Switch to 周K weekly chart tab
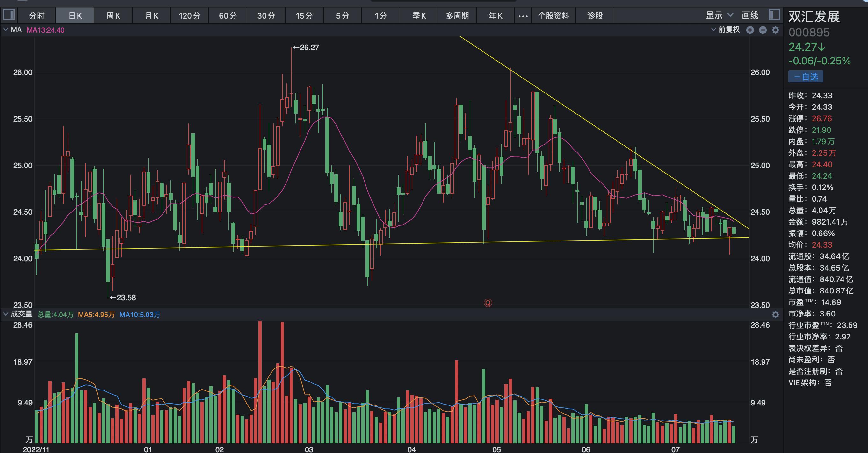 pos(113,16)
